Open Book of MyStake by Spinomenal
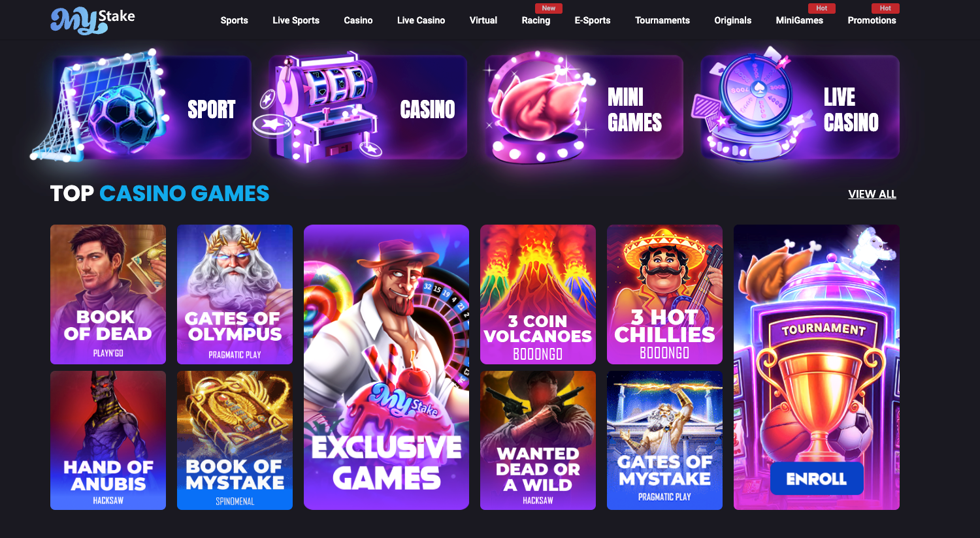 click(x=235, y=441)
